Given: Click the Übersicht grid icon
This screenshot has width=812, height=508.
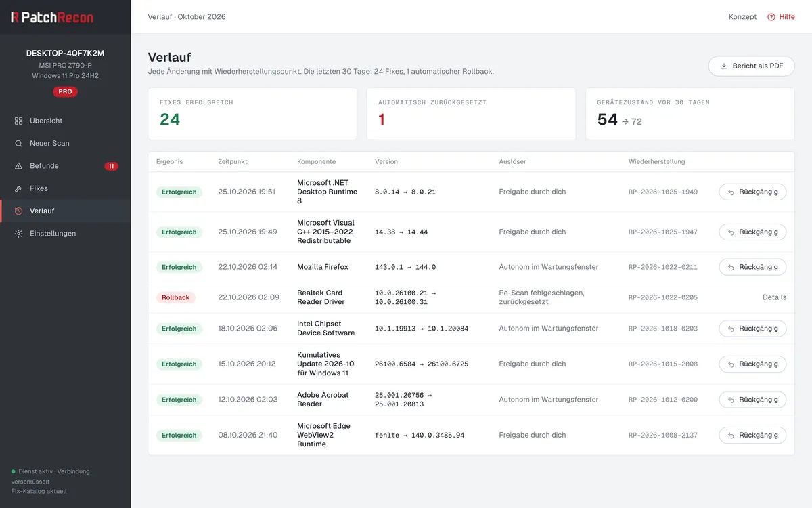Looking at the screenshot, I should tap(18, 121).
